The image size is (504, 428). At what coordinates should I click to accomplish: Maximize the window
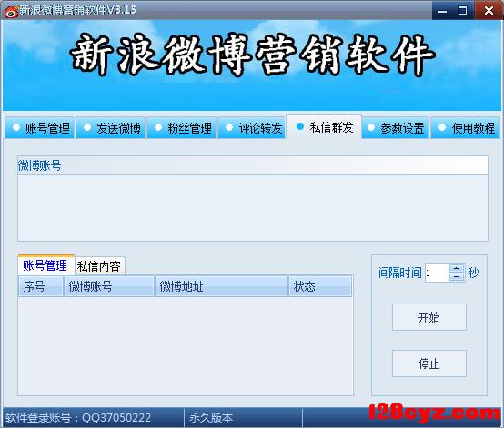(x=462, y=11)
